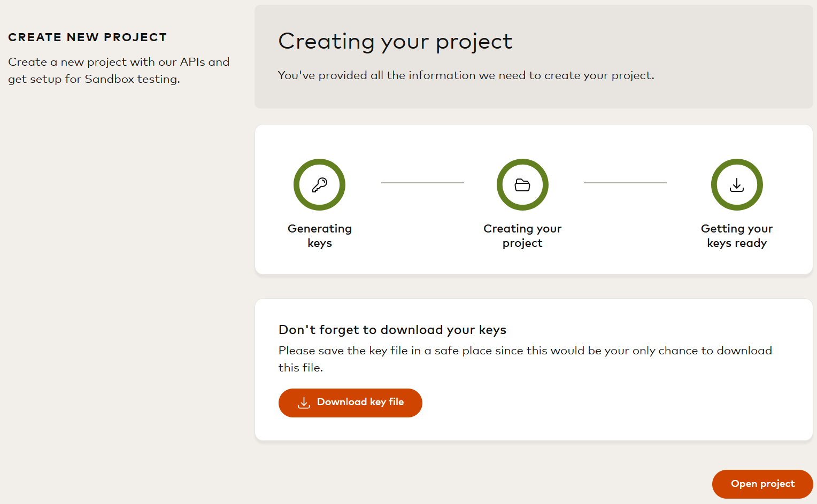Click the download arrow inside Download key file
The width and height of the screenshot is (817, 504).
304,402
